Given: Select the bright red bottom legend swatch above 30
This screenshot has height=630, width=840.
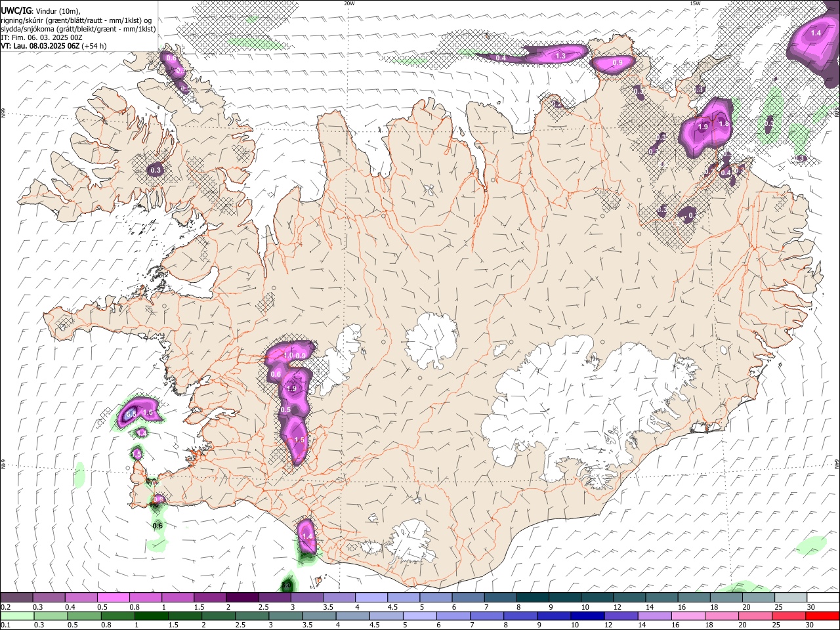Looking at the screenshot, I should pos(824,616).
